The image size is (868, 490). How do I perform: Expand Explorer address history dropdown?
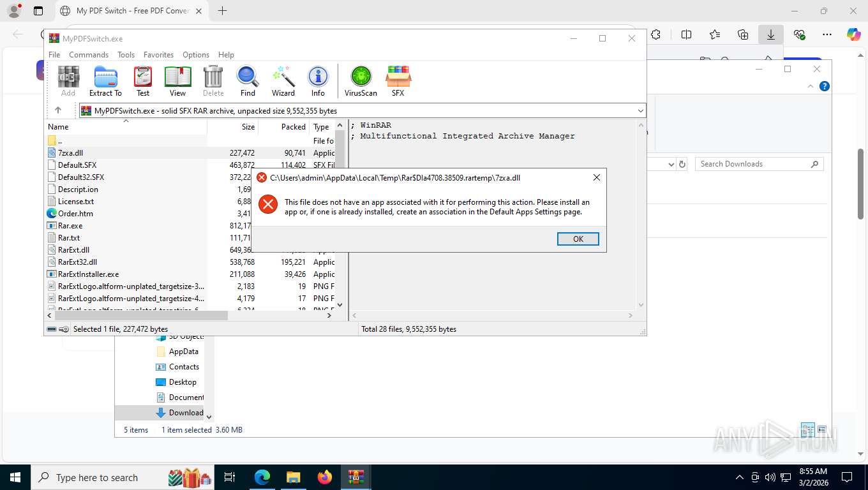point(671,164)
